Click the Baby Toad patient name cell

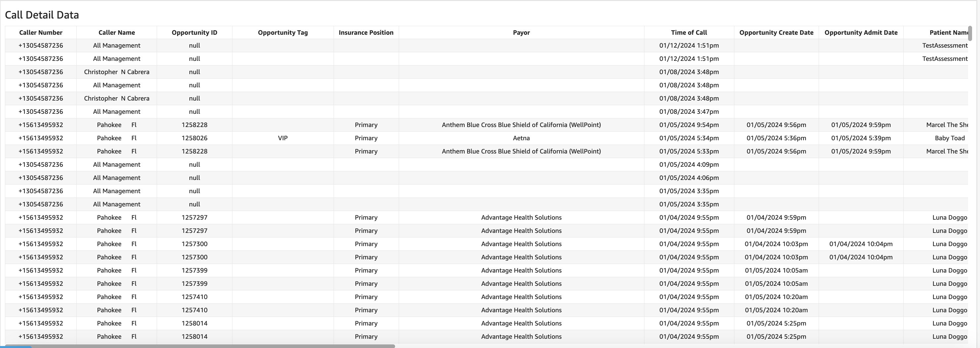click(x=949, y=138)
